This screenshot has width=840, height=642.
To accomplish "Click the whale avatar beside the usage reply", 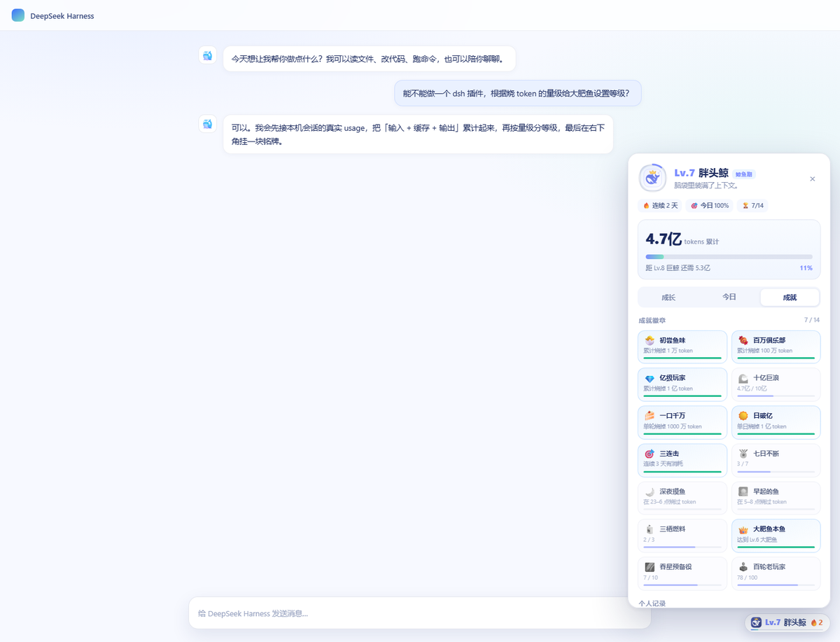I will click(x=207, y=124).
